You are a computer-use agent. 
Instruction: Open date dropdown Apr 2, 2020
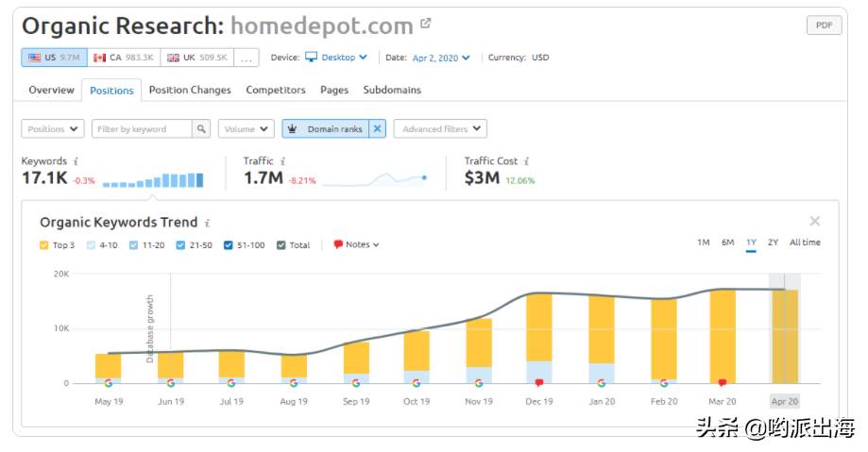pos(441,58)
